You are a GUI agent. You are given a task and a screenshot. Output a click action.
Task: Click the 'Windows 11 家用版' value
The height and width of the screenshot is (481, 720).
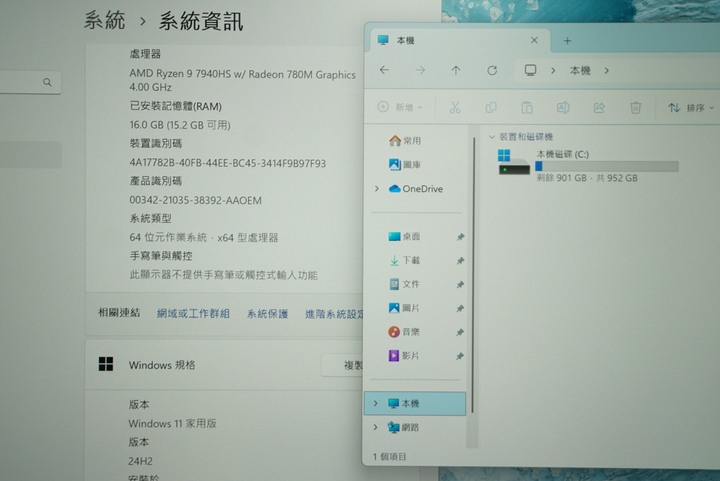point(172,423)
